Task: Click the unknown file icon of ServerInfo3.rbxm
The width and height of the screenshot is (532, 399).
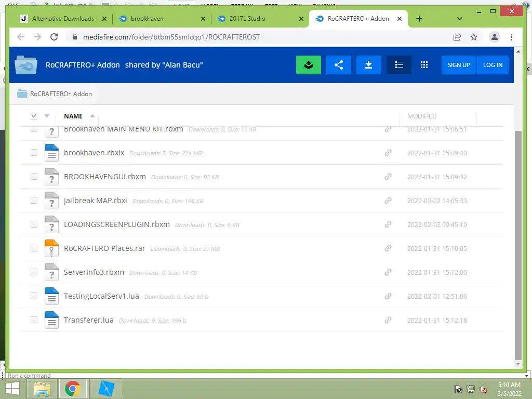Action: pyautogui.click(x=51, y=272)
